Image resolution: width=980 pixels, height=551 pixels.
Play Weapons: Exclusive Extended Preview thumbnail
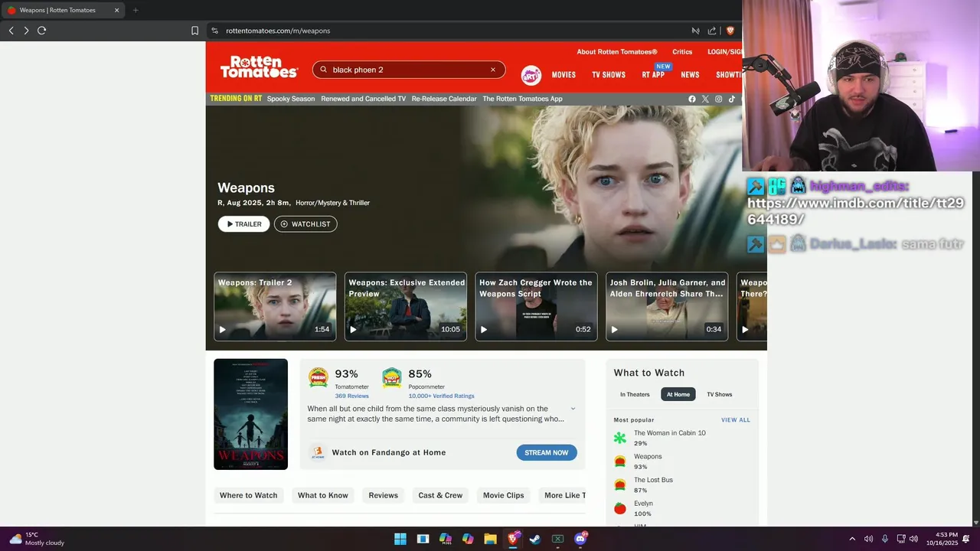point(406,307)
